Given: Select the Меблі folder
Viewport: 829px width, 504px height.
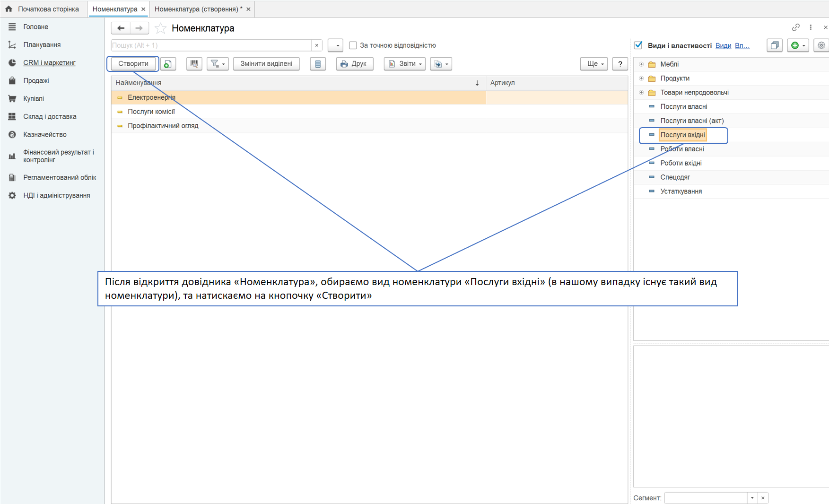Looking at the screenshot, I should click(x=669, y=64).
